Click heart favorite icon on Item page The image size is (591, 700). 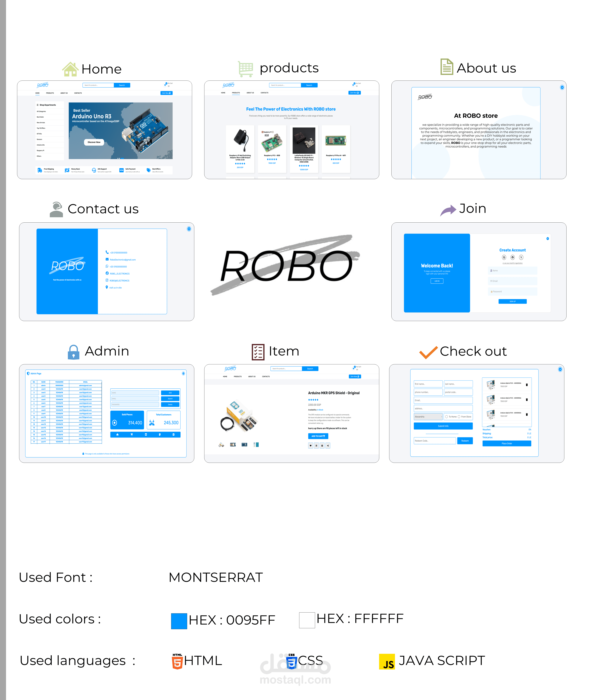(x=311, y=446)
